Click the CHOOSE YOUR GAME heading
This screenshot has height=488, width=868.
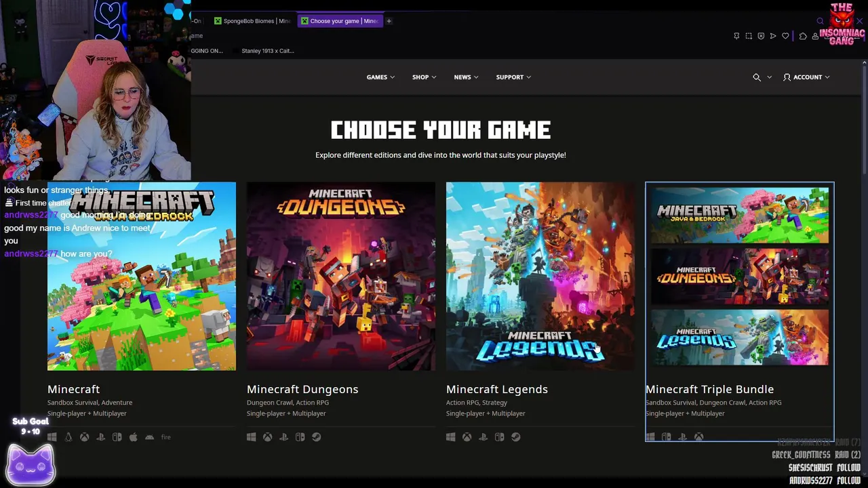click(x=441, y=130)
